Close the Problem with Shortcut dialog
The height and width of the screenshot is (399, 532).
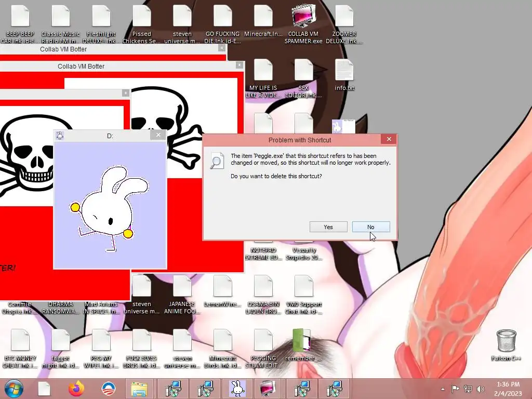(389, 139)
